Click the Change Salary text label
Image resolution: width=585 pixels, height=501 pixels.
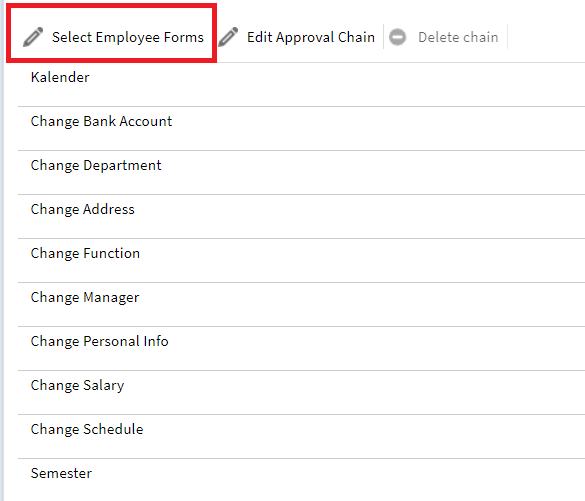(77, 385)
